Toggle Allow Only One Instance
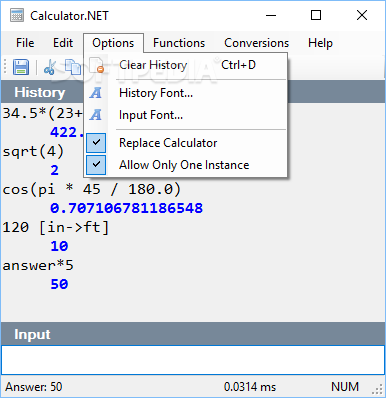 click(x=185, y=165)
